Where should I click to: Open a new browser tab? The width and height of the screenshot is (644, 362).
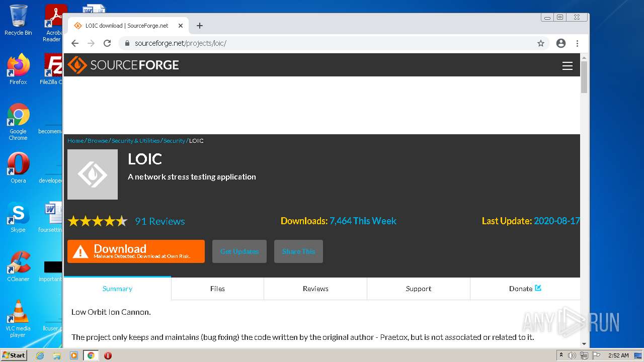pos(200,26)
